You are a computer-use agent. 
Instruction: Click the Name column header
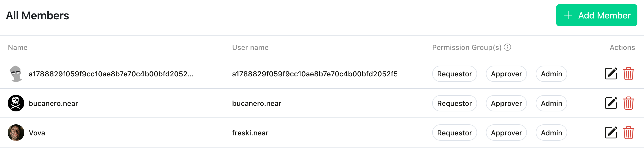click(x=18, y=47)
